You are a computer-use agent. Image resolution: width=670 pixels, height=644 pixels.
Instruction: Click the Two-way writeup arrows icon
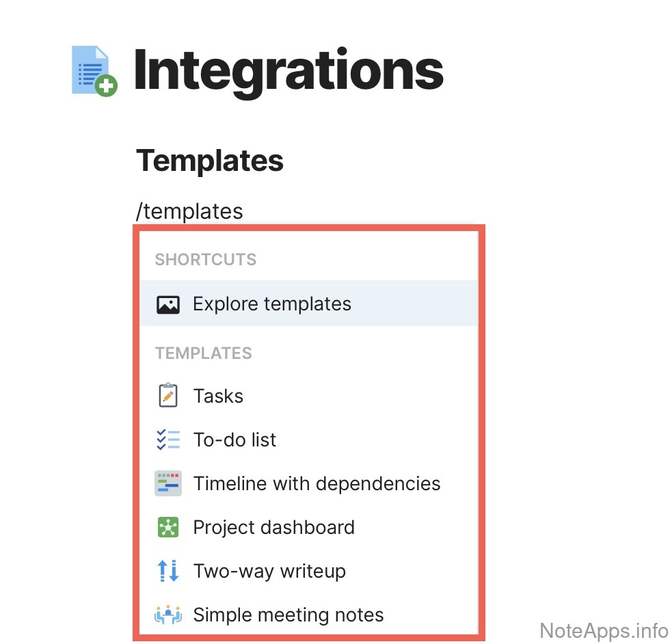pyautogui.click(x=167, y=571)
